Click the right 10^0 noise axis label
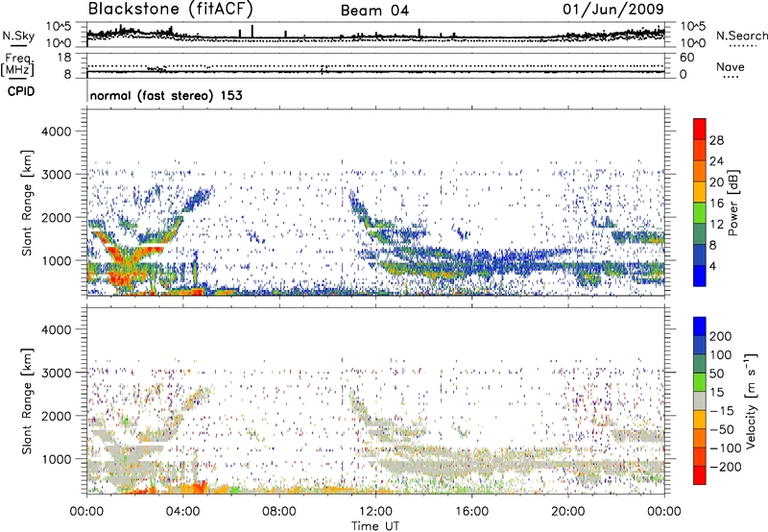The image size is (768, 532). (x=692, y=43)
